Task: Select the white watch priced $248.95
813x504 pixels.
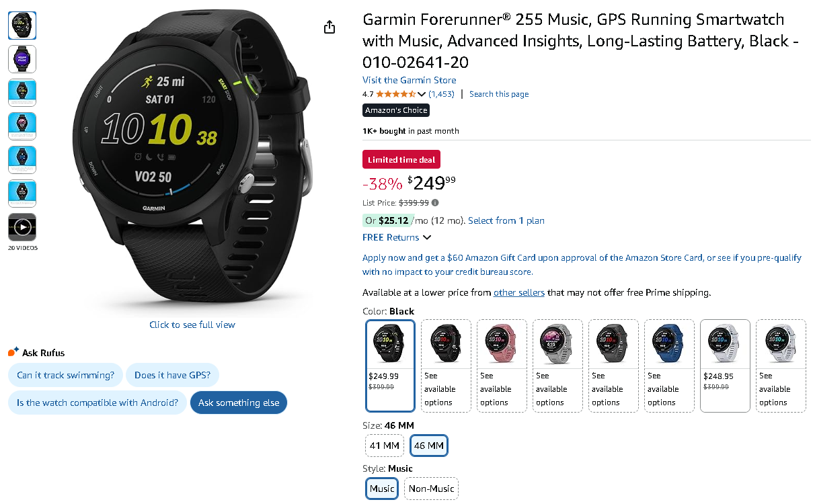Action: (725, 366)
